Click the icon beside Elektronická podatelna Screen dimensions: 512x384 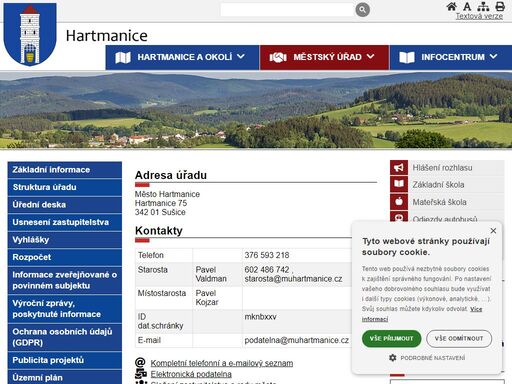[x=141, y=374]
